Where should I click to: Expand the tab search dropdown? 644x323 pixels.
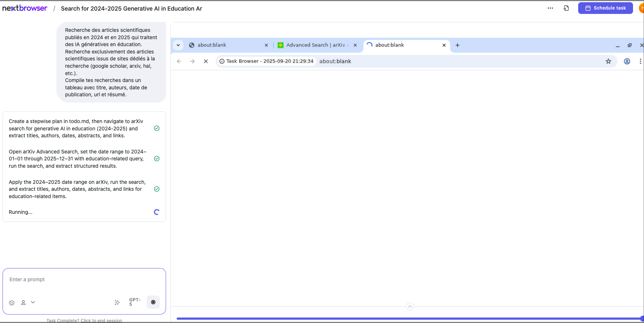pos(178,45)
